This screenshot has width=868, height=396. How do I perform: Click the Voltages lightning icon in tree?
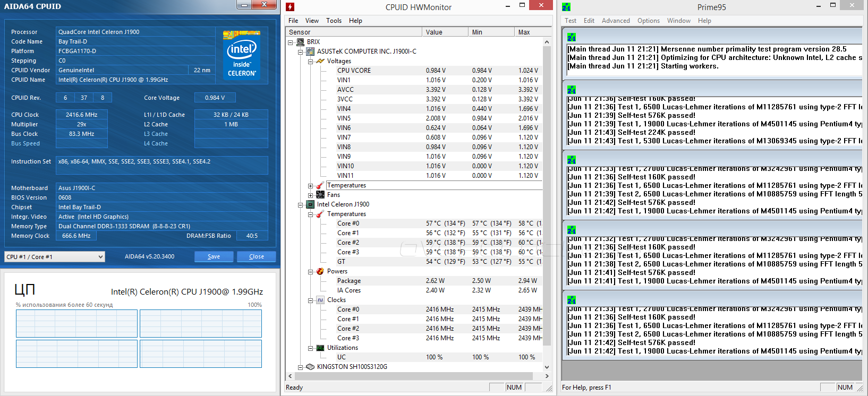[320, 61]
